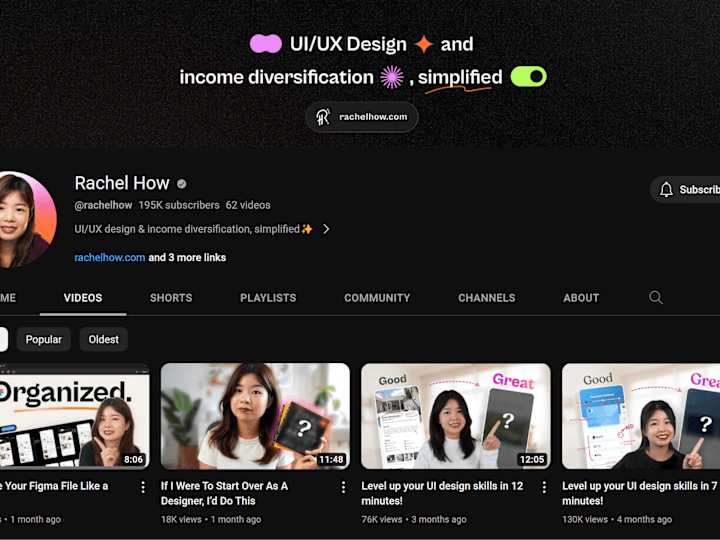Click the rachelhow.com banner pill button
Image resolution: width=720 pixels, height=540 pixels.
click(x=362, y=117)
